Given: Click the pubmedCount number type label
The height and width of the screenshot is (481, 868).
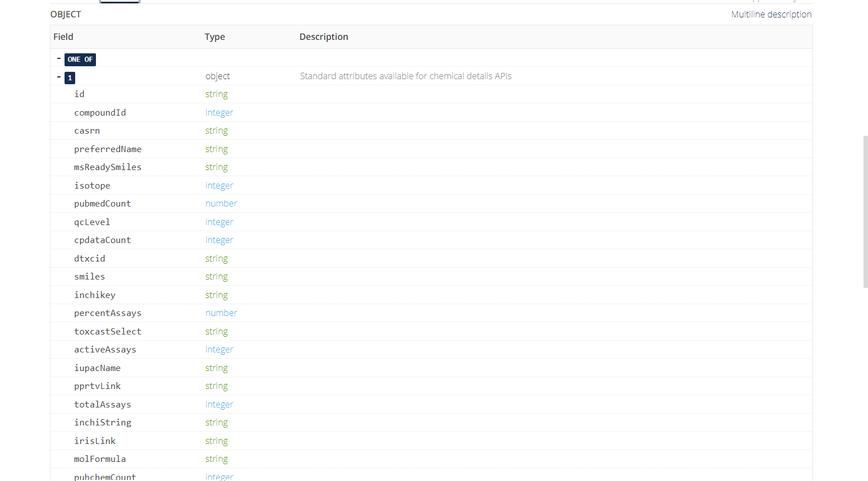Looking at the screenshot, I should [221, 204].
